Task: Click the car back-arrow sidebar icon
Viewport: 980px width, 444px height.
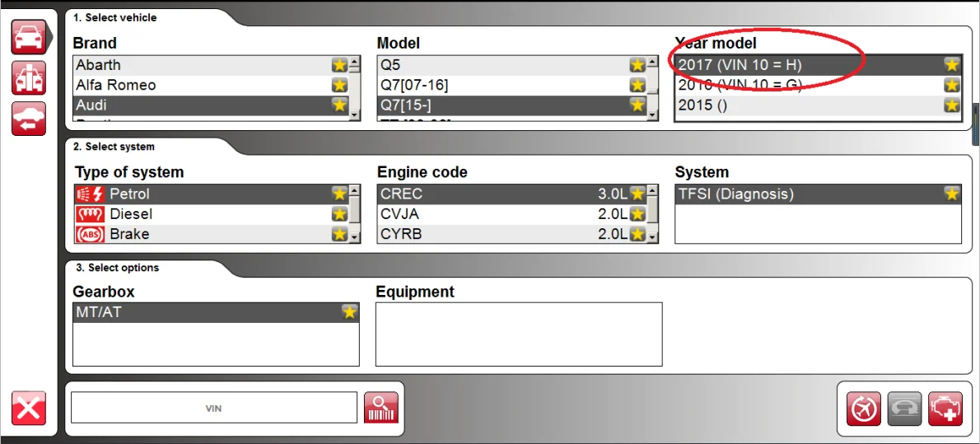Action: click(x=29, y=119)
